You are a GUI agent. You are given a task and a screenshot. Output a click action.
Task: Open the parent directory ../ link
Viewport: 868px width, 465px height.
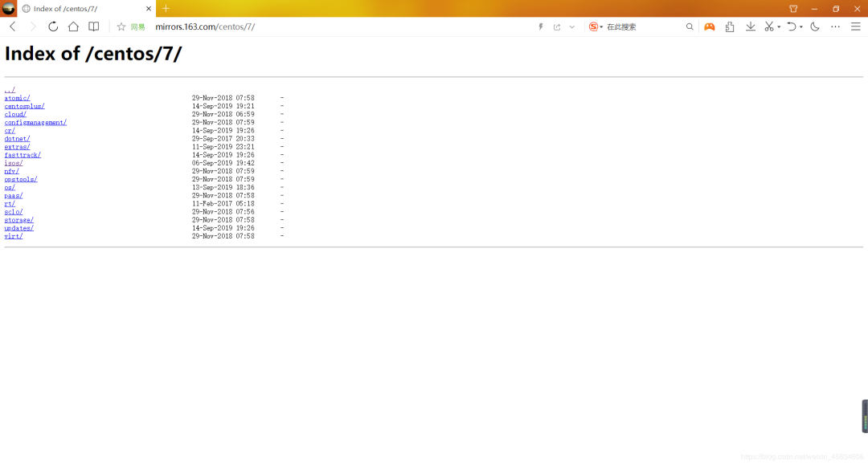(x=10, y=90)
